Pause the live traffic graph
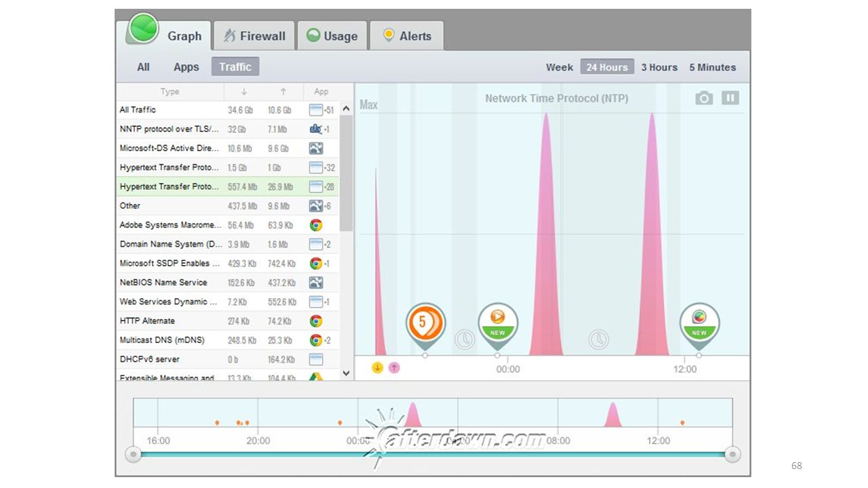868x488 pixels. coord(730,98)
